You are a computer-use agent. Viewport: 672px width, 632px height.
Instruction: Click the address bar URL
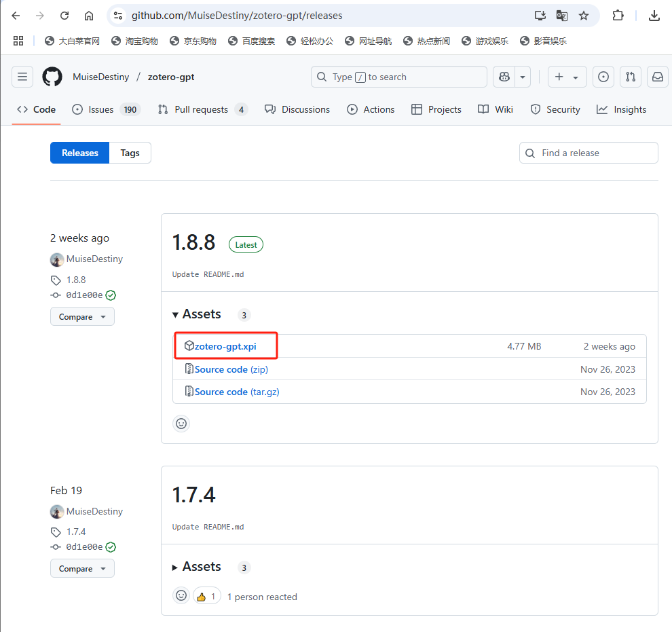(237, 16)
